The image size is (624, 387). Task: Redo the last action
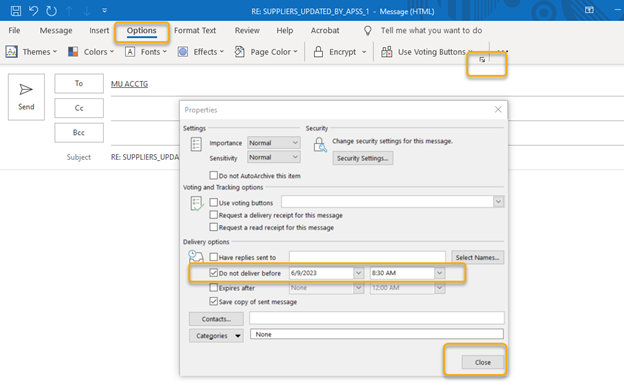pos(51,11)
